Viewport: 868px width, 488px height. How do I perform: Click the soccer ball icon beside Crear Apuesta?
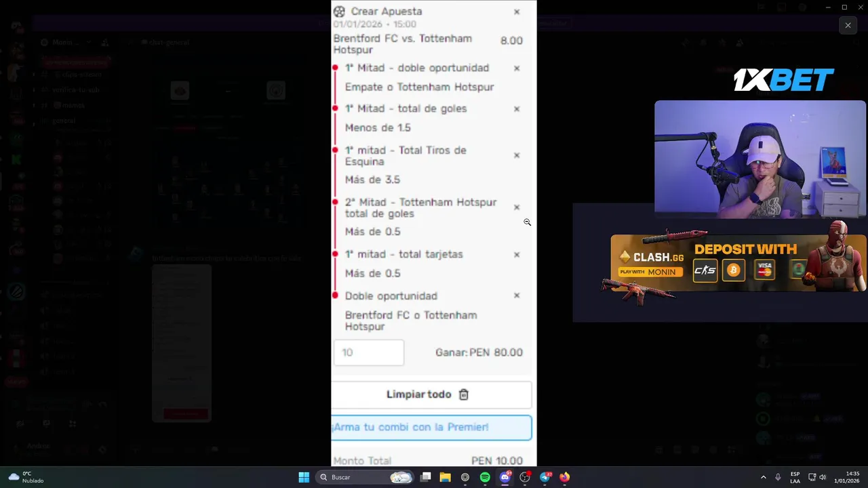point(339,12)
